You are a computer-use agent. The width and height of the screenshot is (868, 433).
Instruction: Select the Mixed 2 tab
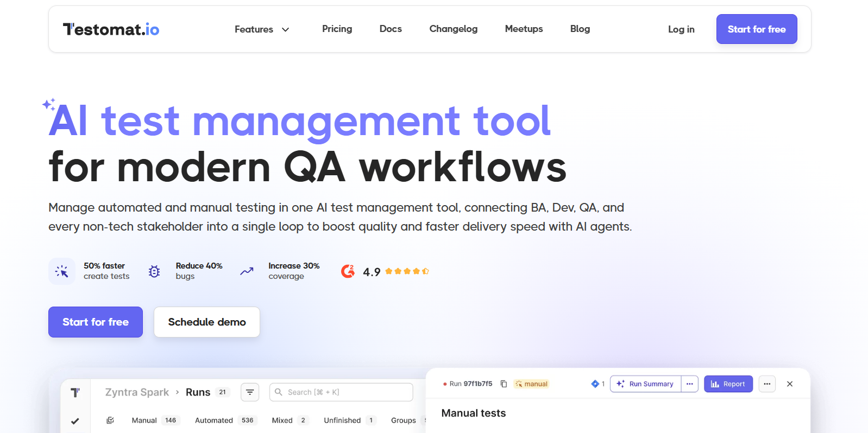pos(290,420)
